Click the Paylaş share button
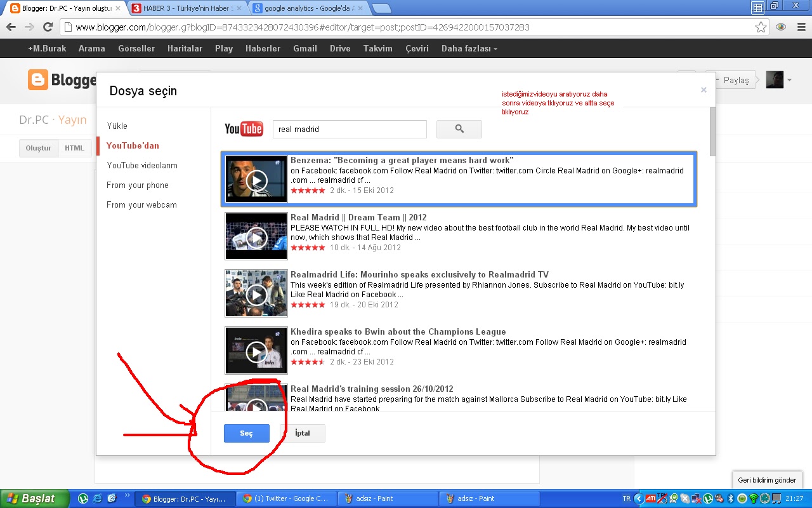Screen dimensions: 812x508 (732, 80)
